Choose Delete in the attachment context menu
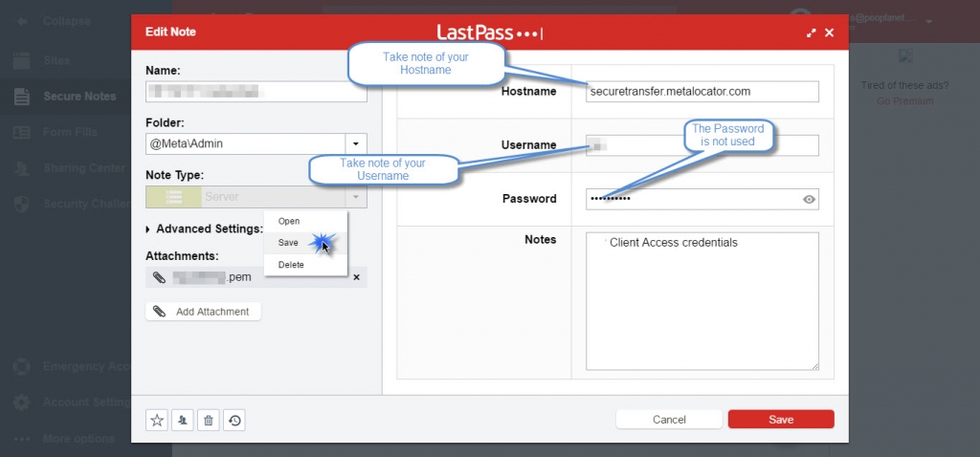980x457 pixels. [x=305, y=265]
